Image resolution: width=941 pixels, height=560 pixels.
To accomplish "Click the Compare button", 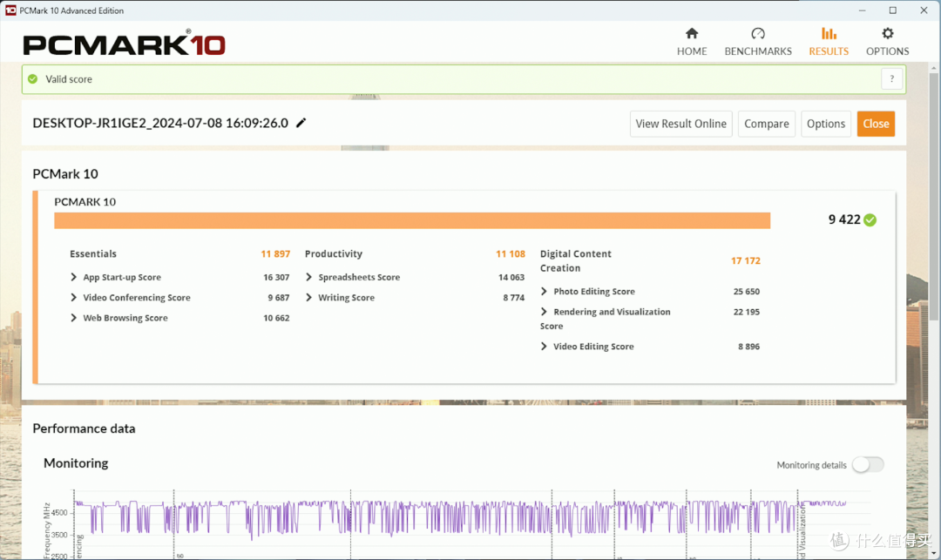I will (x=767, y=124).
